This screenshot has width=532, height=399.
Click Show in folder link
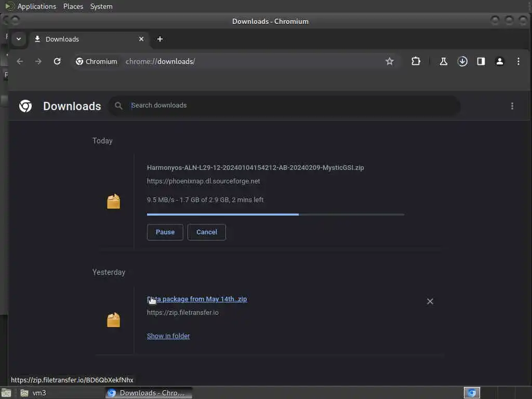tap(168, 336)
